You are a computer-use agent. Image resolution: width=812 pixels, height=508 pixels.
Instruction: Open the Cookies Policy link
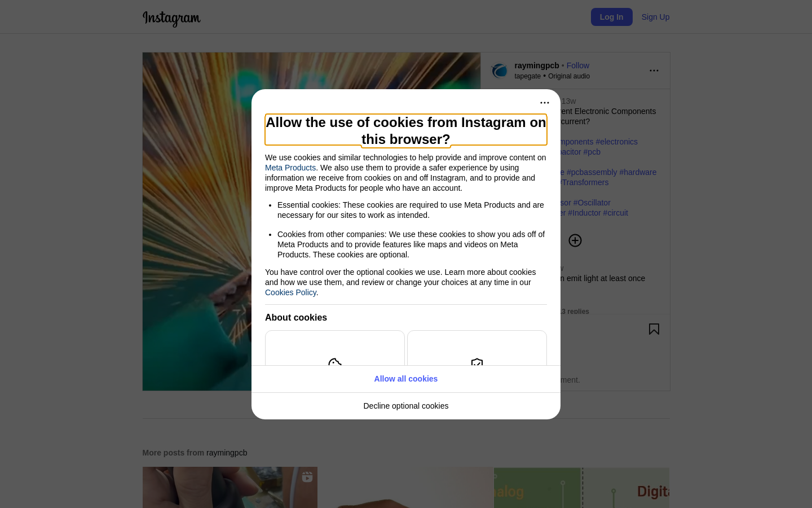[290, 292]
